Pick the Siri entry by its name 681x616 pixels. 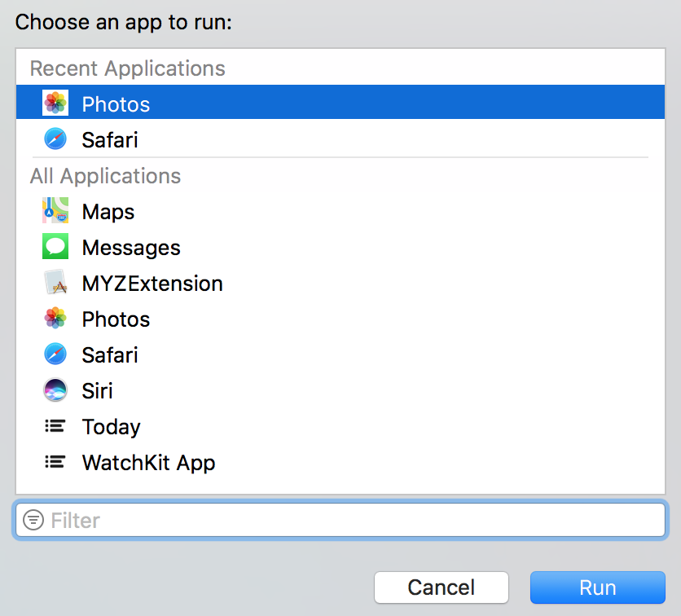point(98,391)
